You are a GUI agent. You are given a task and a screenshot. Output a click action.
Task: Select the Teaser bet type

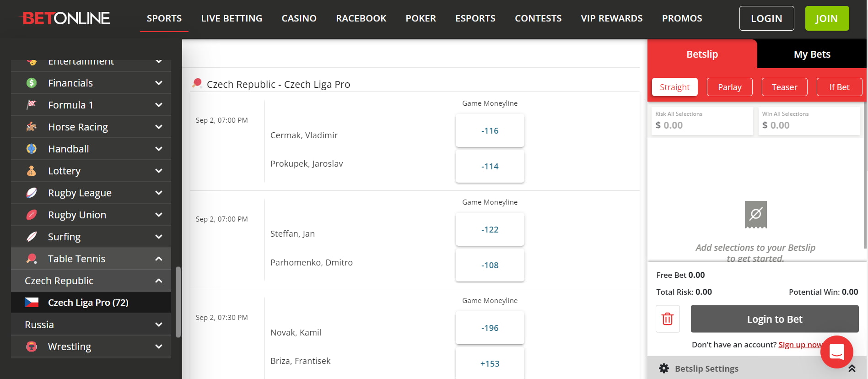tap(785, 87)
